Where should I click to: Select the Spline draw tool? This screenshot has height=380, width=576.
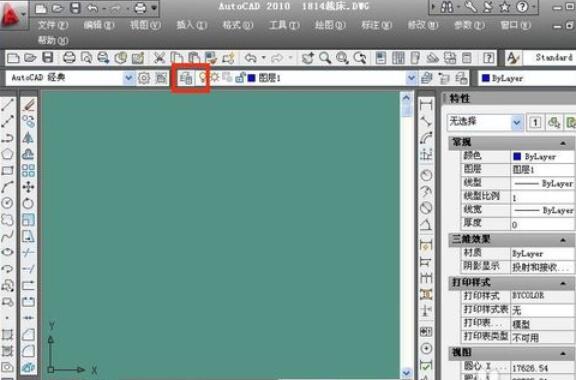pyautogui.click(x=8, y=236)
